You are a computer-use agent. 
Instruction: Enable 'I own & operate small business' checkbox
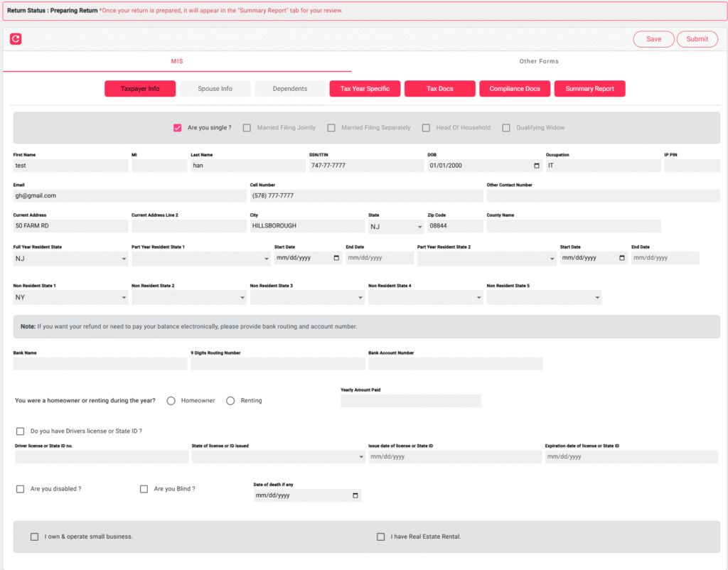pyautogui.click(x=34, y=537)
